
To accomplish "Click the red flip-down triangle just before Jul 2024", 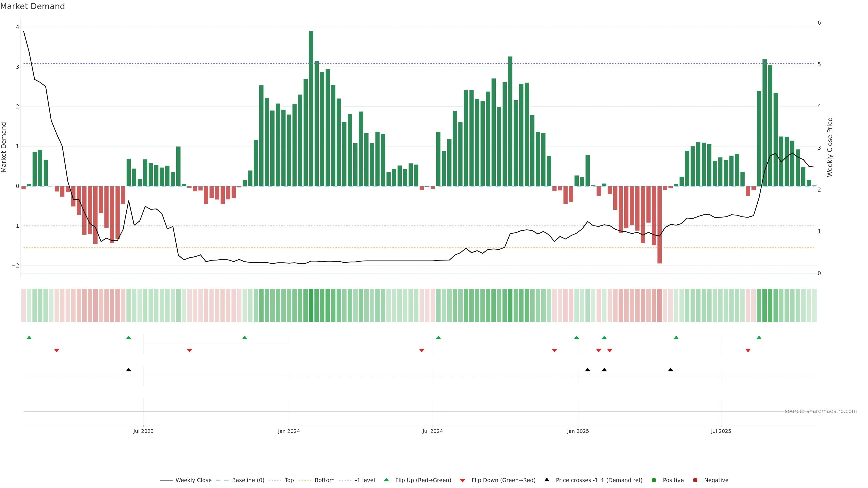I will (422, 351).
